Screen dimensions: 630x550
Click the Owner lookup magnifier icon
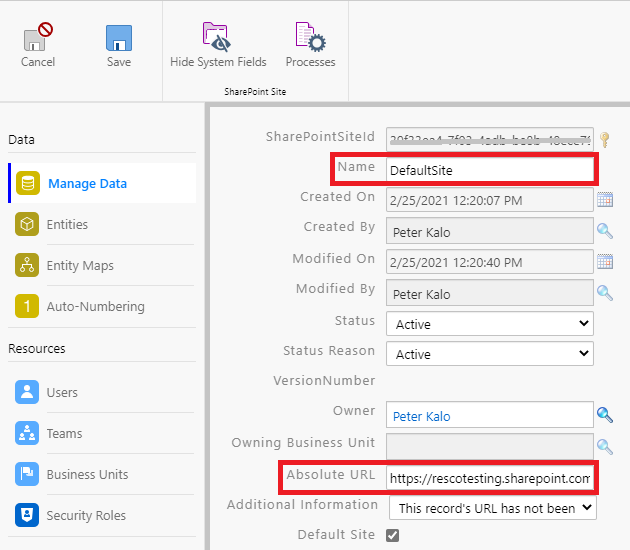(605, 414)
